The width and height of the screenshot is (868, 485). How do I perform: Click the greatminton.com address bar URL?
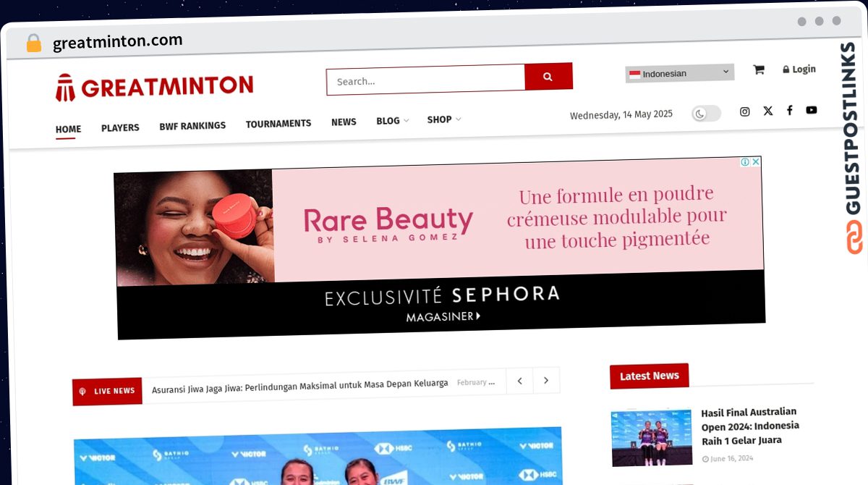pyautogui.click(x=118, y=42)
